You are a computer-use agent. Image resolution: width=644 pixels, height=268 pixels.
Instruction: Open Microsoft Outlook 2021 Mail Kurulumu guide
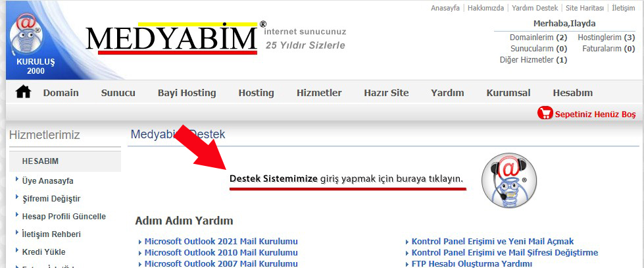click(221, 241)
